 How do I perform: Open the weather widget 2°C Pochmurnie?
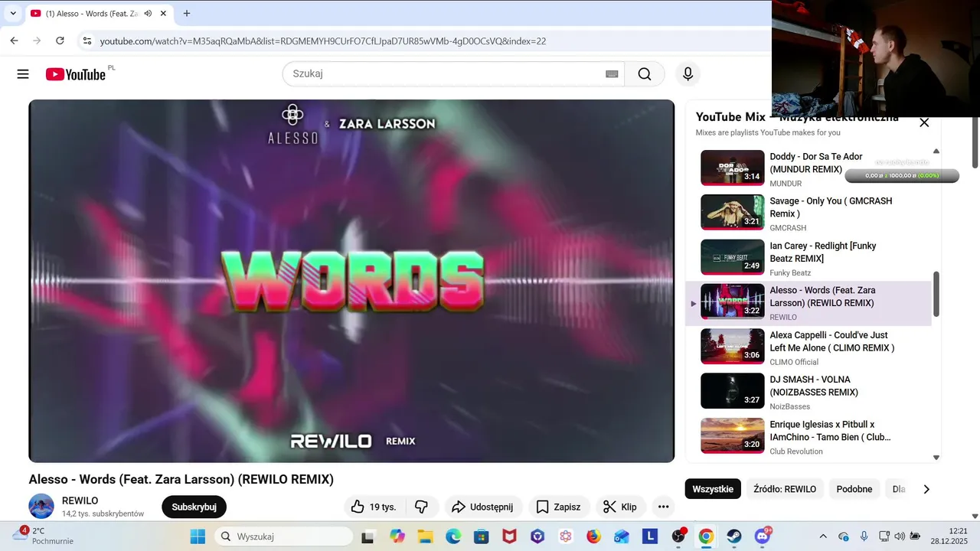pos(42,536)
